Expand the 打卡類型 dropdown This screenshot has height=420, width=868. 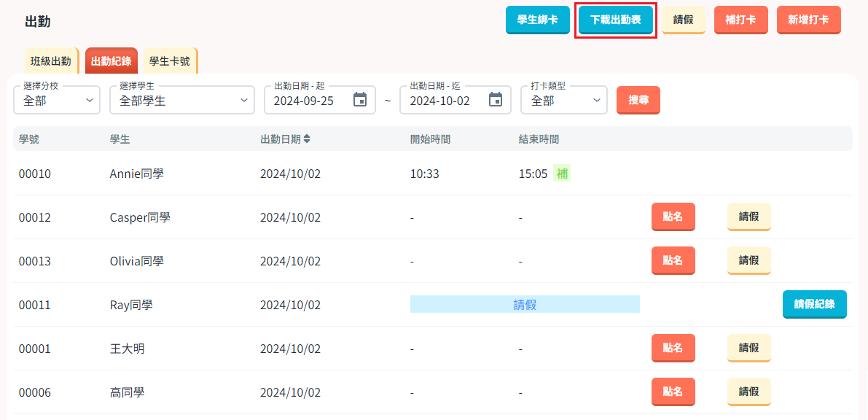[564, 101]
